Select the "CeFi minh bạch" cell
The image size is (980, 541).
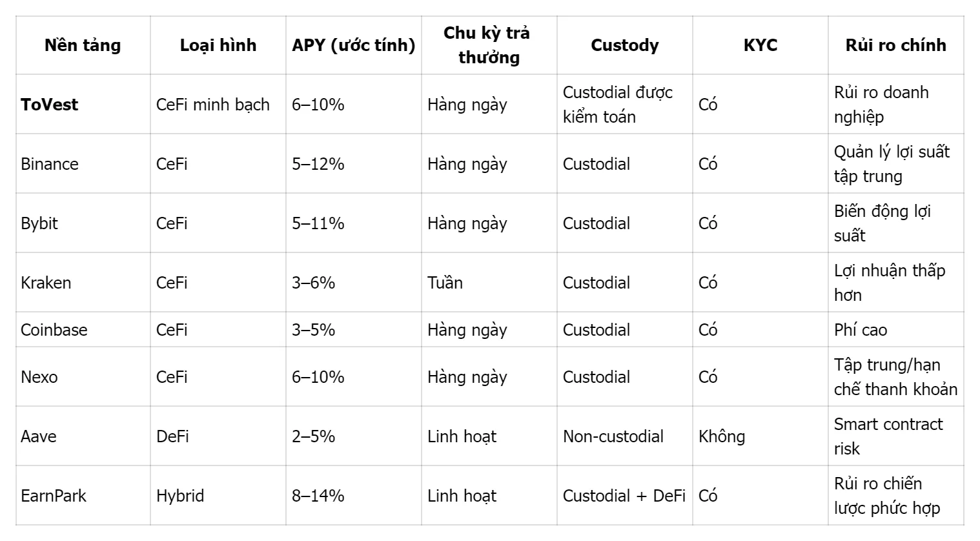(213, 105)
